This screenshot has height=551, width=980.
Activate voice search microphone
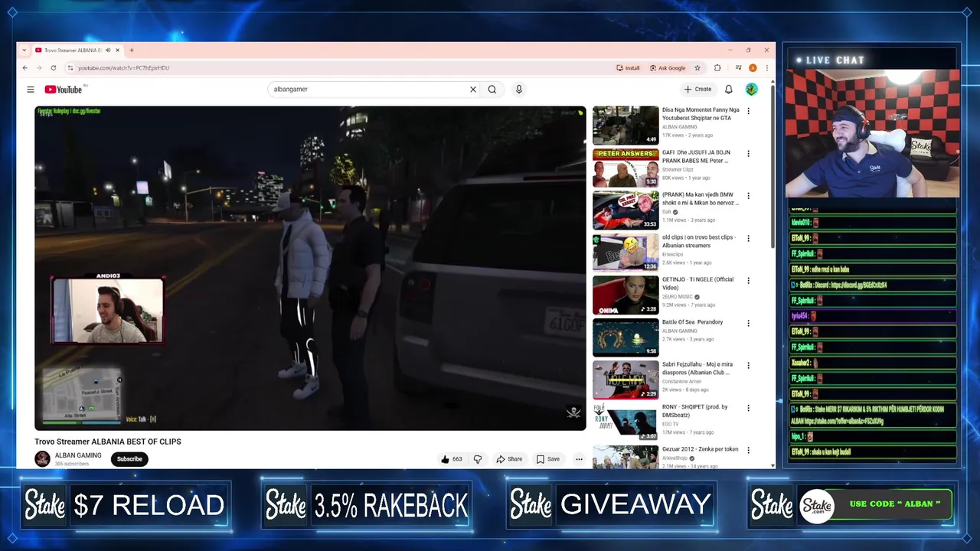click(518, 90)
